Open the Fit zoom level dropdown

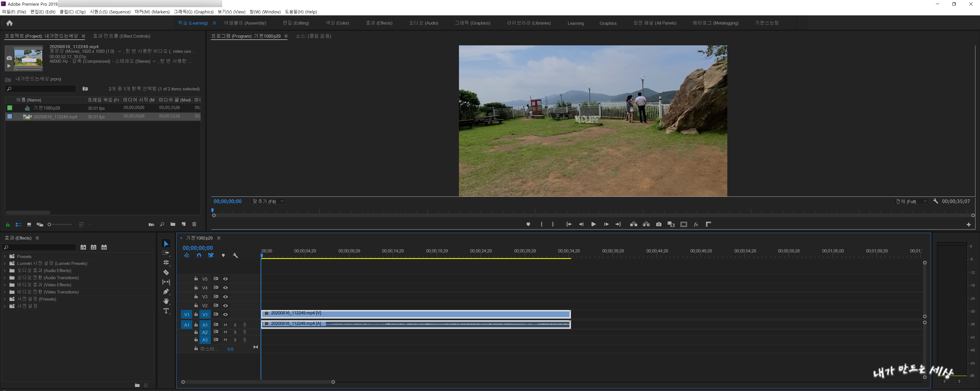[268, 201]
